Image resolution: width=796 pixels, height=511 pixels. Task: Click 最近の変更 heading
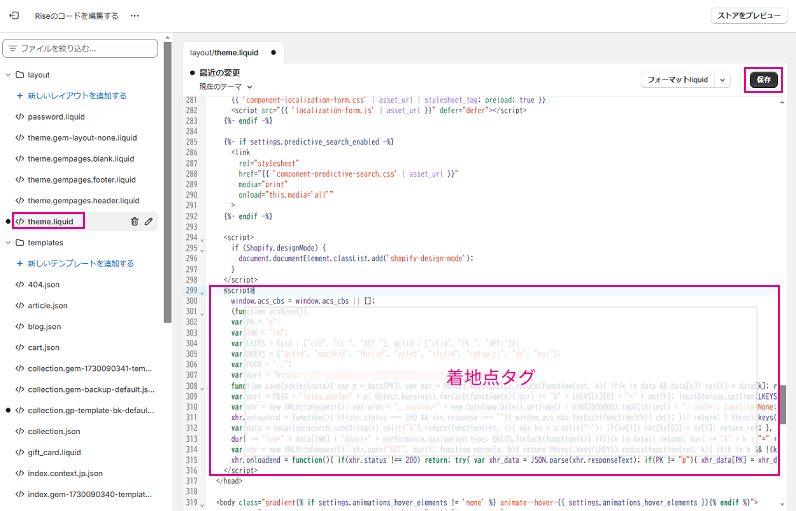pos(219,73)
